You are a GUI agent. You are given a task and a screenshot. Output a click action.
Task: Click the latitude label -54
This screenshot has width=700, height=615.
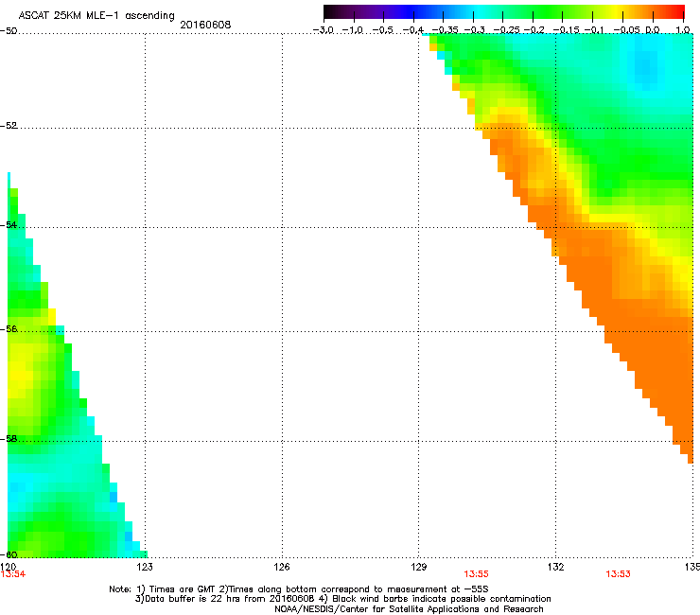click(9, 224)
